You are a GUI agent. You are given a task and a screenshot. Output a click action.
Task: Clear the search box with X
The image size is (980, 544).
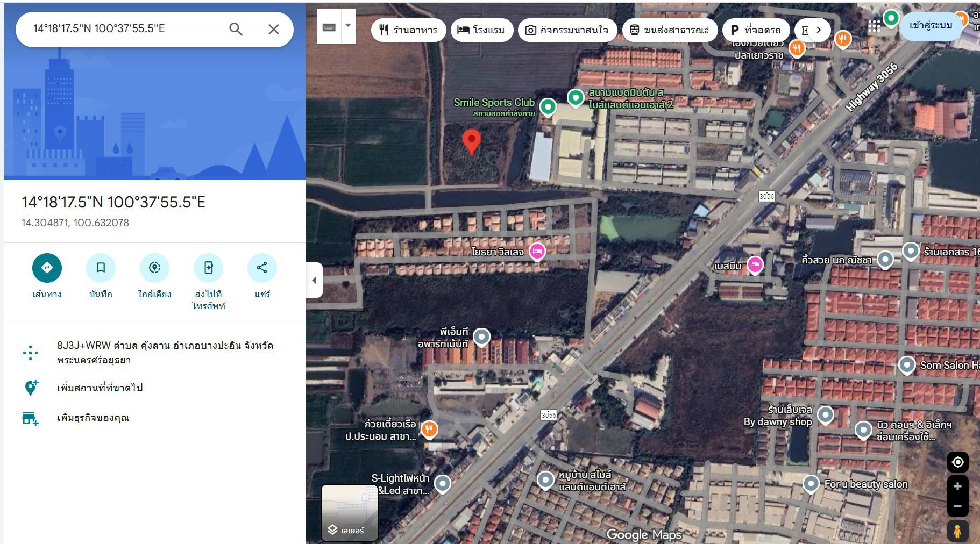[274, 29]
